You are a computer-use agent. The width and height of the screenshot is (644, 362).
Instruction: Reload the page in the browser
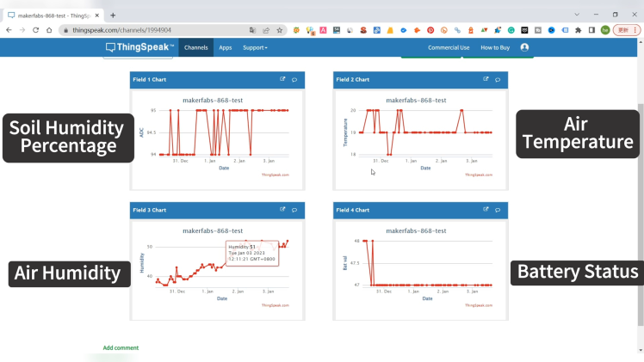[35, 30]
